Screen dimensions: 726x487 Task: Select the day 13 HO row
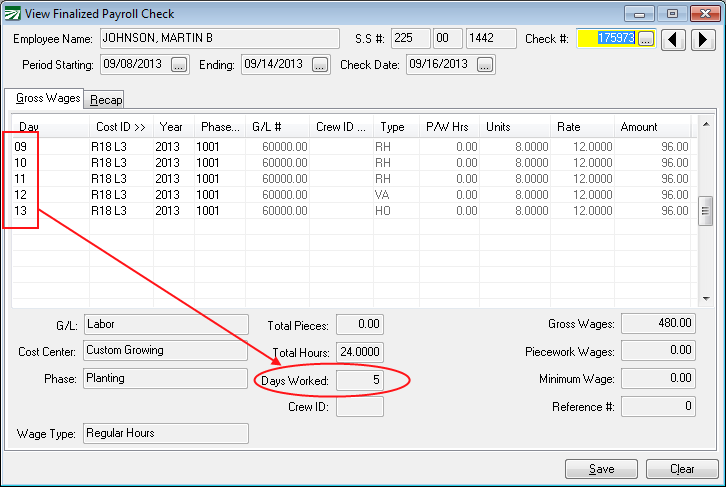click(x=350, y=211)
